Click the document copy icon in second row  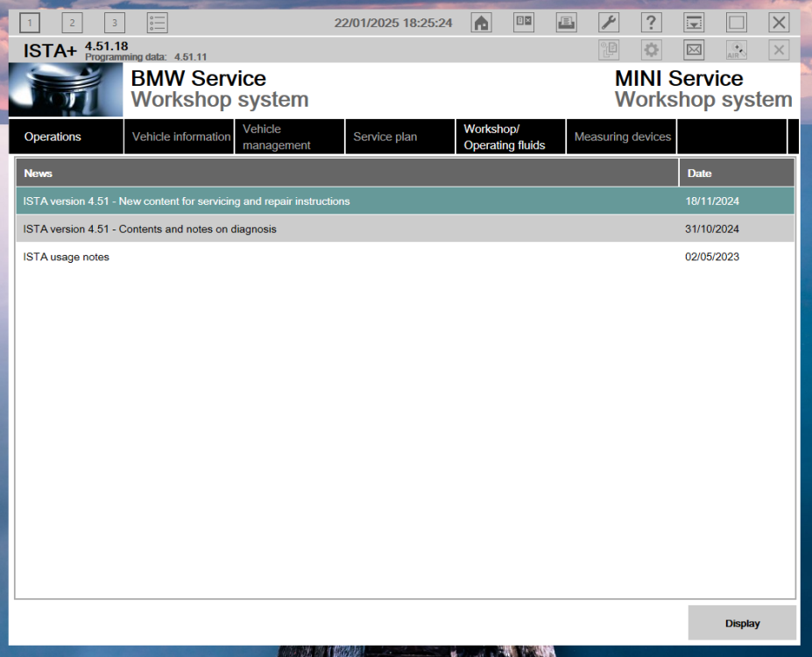pyautogui.click(x=609, y=50)
